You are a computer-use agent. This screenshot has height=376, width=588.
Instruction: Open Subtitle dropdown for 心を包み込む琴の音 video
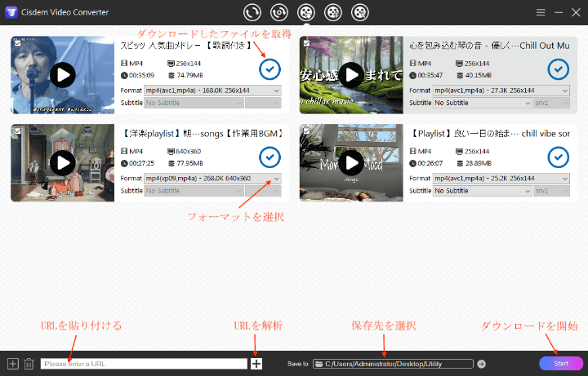[482, 103]
